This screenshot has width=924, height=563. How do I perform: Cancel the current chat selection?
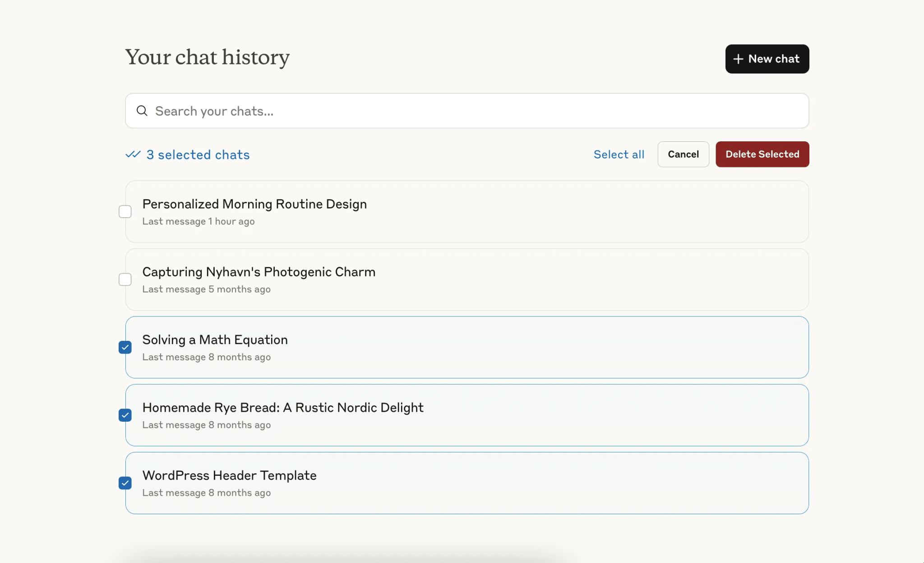pyautogui.click(x=683, y=154)
